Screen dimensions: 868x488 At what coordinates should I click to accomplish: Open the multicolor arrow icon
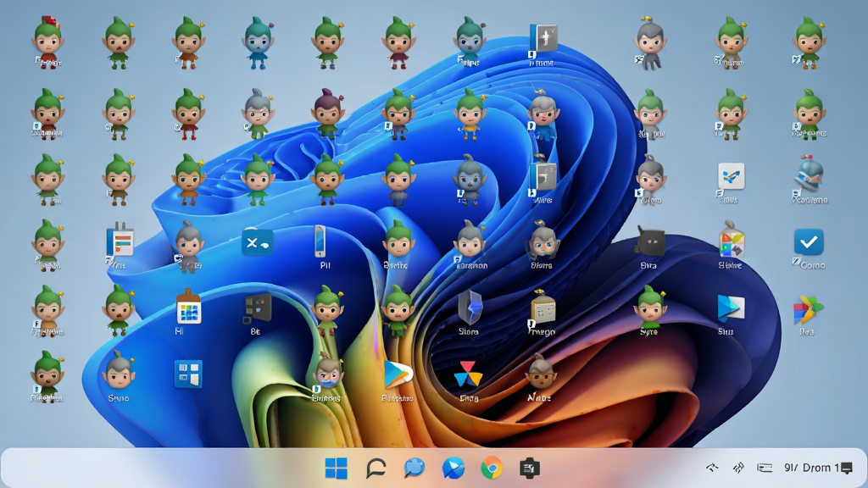[808, 310]
